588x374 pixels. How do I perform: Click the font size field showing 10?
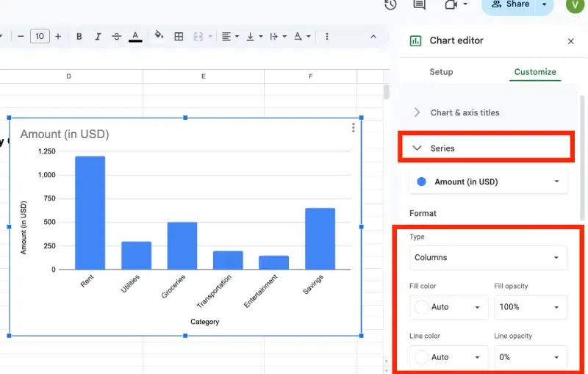pyautogui.click(x=40, y=36)
